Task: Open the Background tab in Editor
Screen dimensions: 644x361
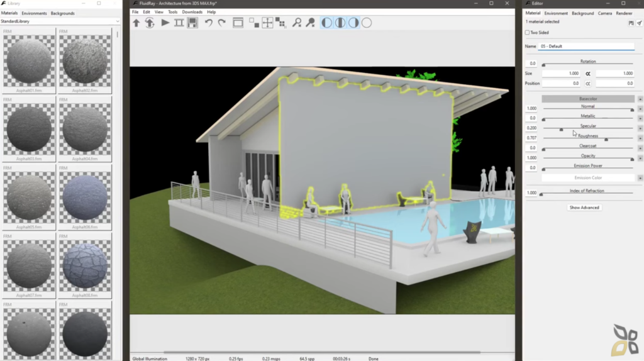Action: (583, 13)
